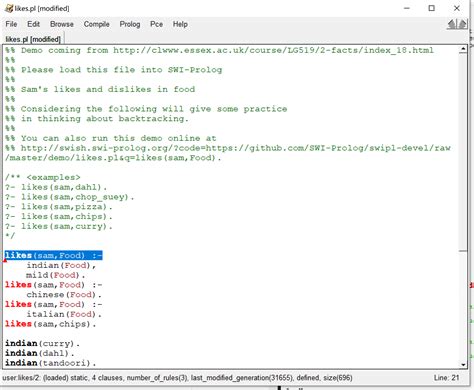Click the highlighted 'likes(sam,Food) :-' clause head
This screenshot has width=474, height=390.
(x=54, y=255)
